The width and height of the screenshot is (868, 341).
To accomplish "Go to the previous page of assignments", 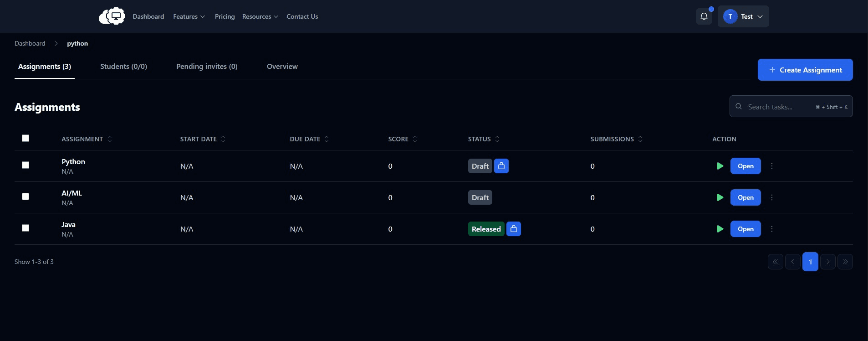I will (x=793, y=262).
